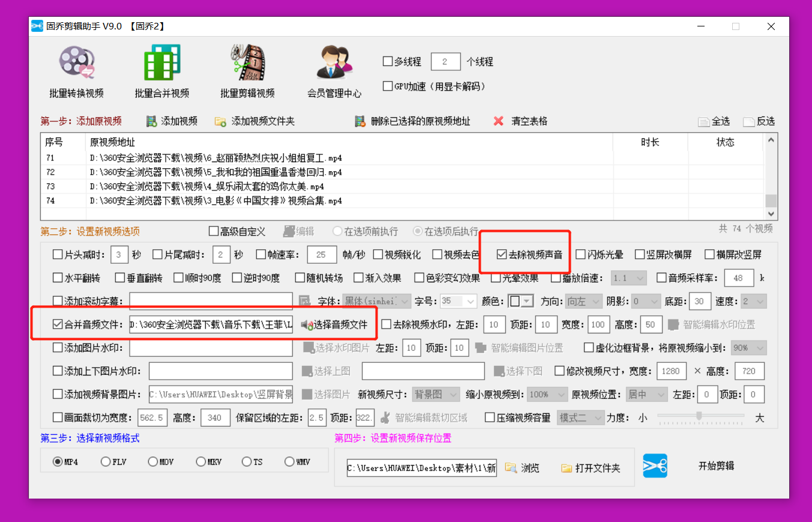This screenshot has height=522, width=812.
Task: Click the 选择图片 background image icon
Action: [307, 395]
